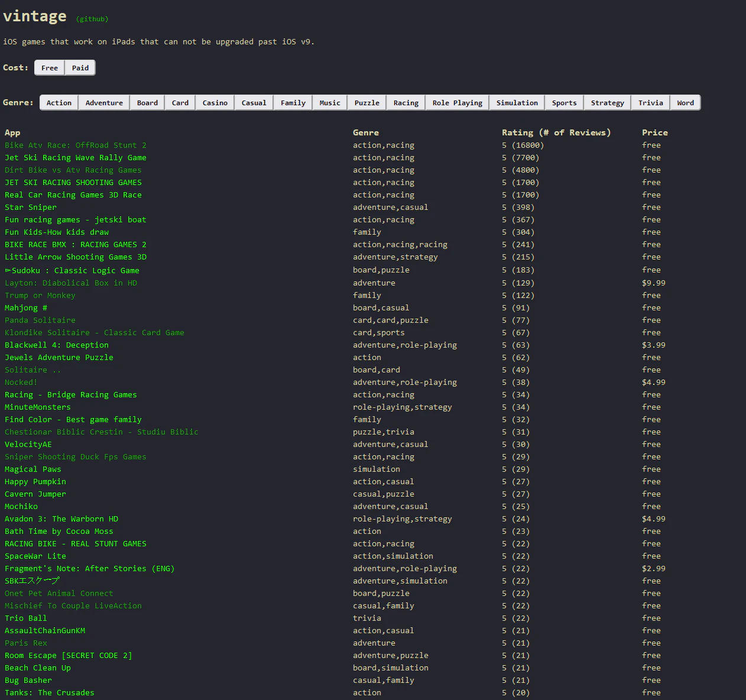Open Blackwell 4: Deception link

click(x=57, y=345)
